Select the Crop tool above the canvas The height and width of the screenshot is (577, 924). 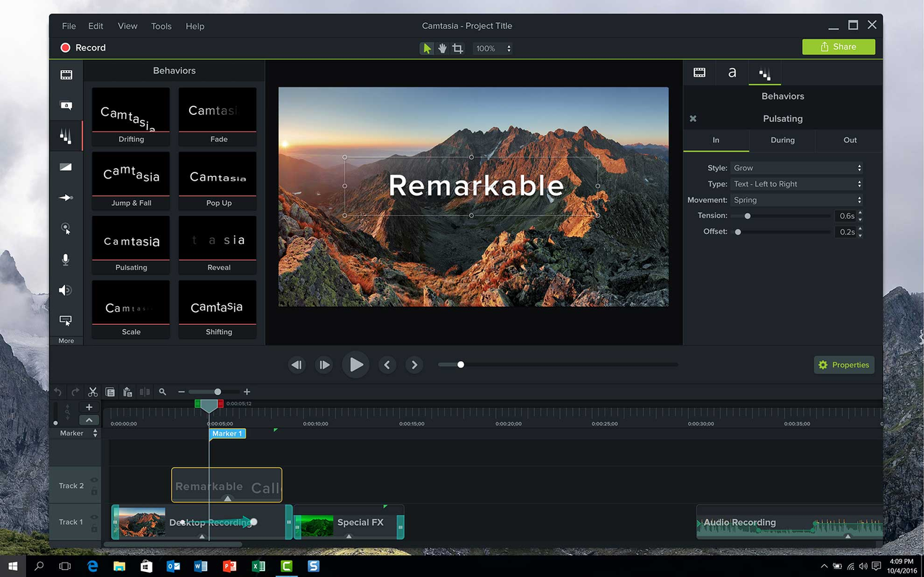coord(458,48)
